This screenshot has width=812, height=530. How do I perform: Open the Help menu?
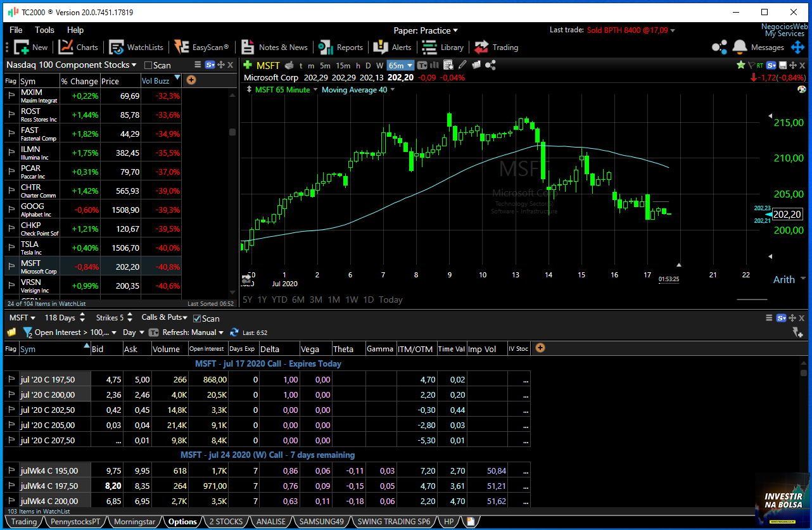click(x=75, y=30)
